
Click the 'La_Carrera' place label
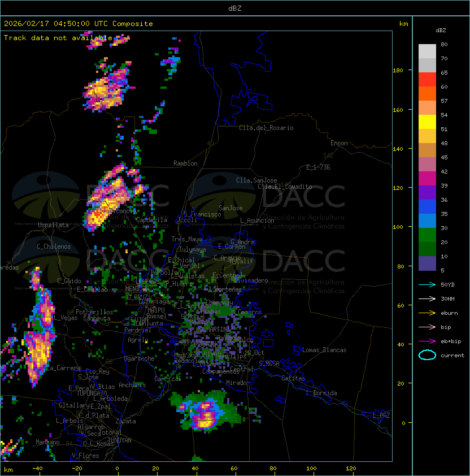(63, 369)
